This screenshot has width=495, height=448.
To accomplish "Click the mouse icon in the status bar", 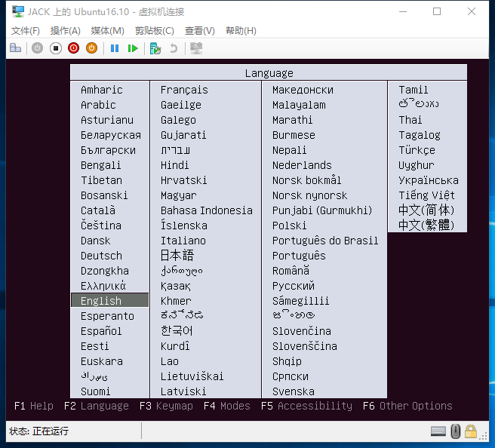I will 455,431.
